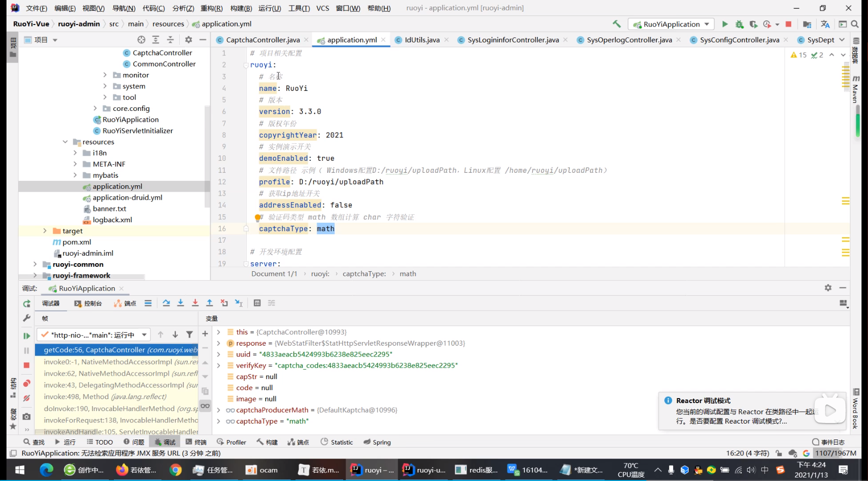
Task: Select opened file locate icon in project panel
Action: tap(141, 39)
